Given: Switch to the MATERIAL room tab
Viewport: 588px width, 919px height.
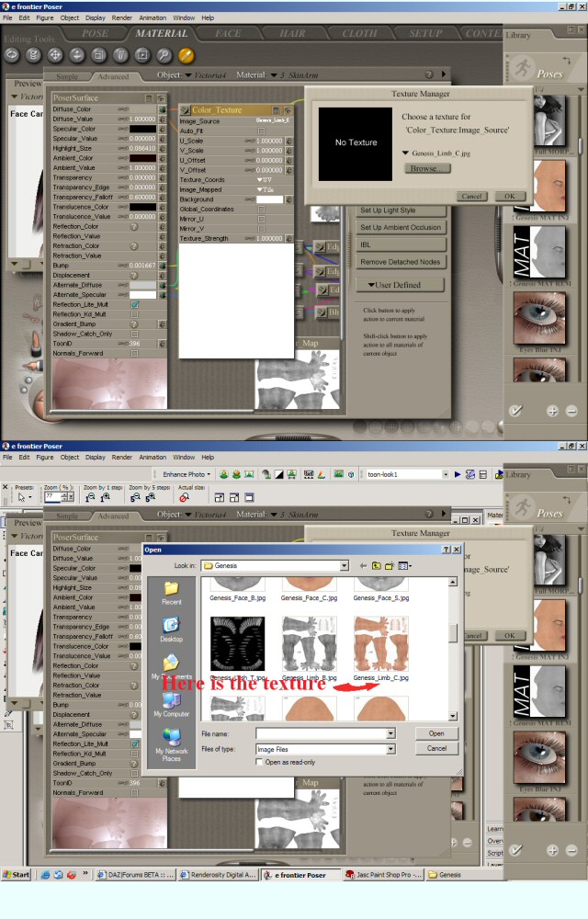Looking at the screenshot, I should pyautogui.click(x=162, y=33).
